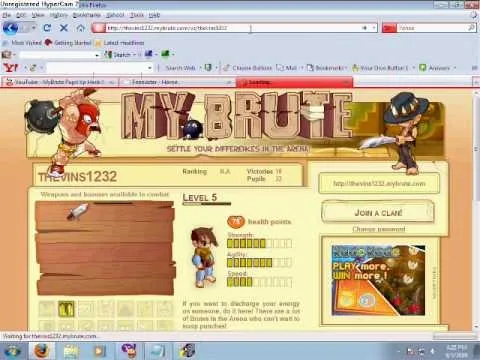
Task: Open the Most Visited bookmark
Action: [22, 43]
